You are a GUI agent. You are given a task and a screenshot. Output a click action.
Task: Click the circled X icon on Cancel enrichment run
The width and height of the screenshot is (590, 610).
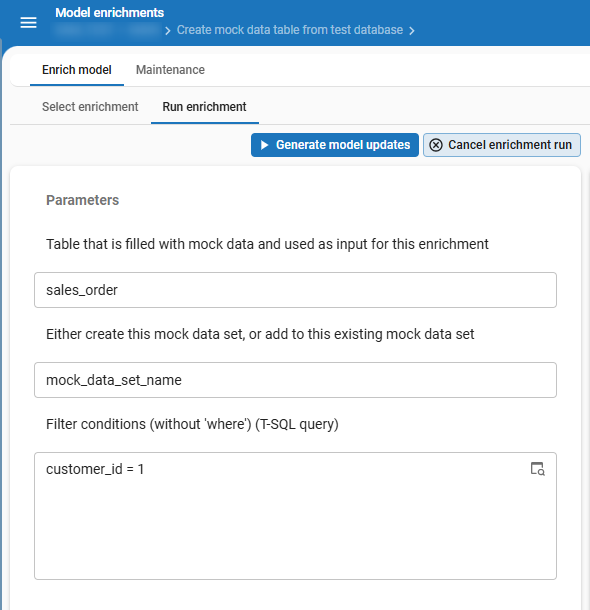(x=436, y=145)
